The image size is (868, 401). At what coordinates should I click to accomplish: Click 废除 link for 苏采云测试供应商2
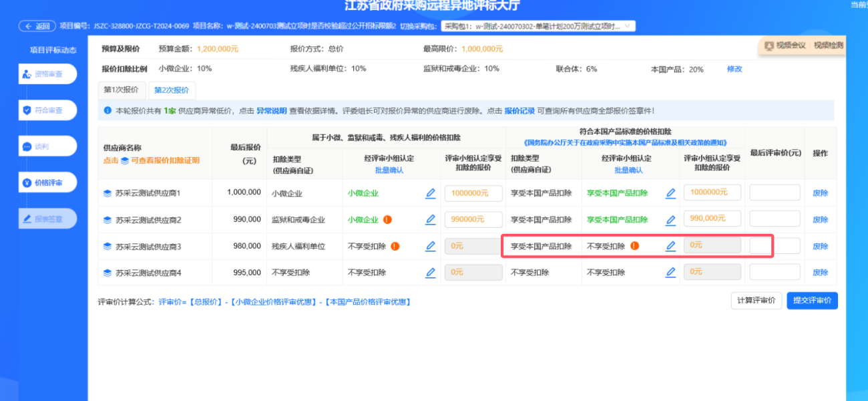click(820, 219)
